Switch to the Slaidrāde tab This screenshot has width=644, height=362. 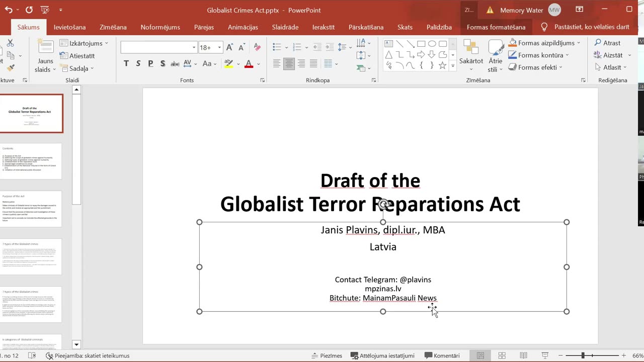coord(285,27)
